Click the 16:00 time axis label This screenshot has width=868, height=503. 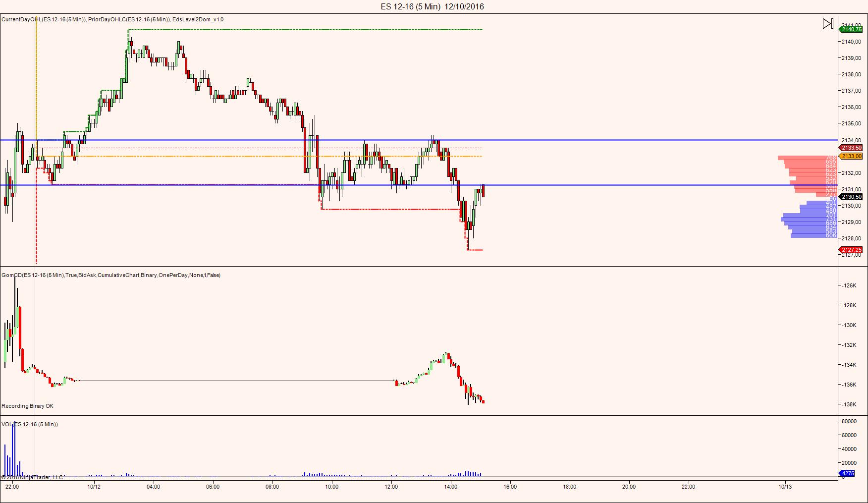[510, 487]
